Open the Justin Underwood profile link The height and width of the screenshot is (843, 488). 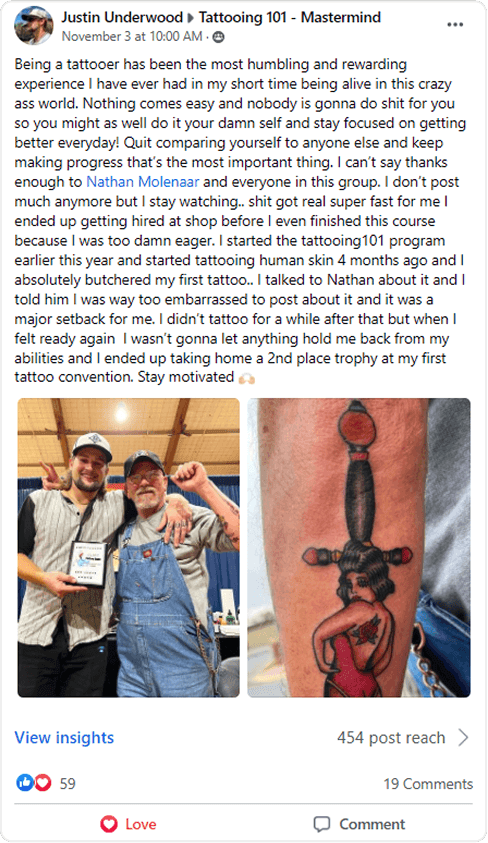122,17
